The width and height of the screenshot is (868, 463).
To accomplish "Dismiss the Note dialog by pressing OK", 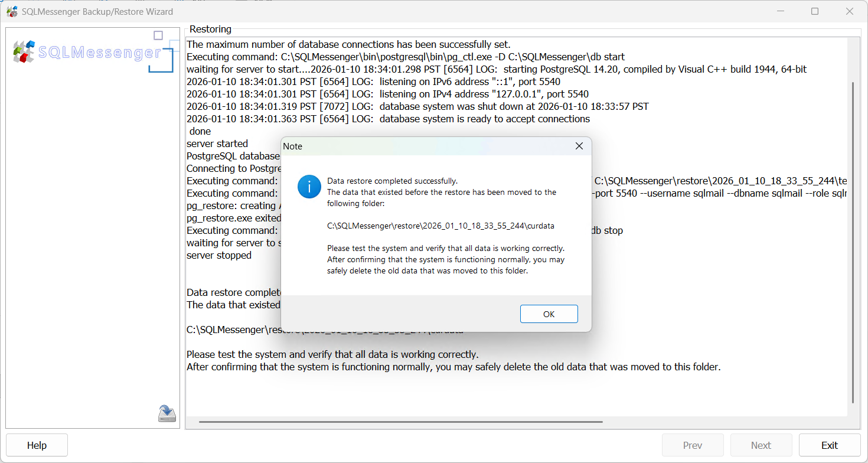I will click(549, 314).
